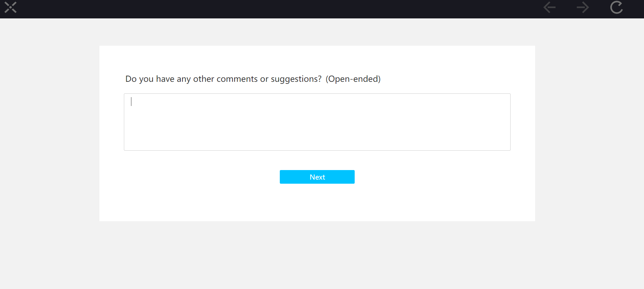Viewport: 644px width, 289px height.
Task: Reload the survey page with refresh icon
Action: pos(616,7)
